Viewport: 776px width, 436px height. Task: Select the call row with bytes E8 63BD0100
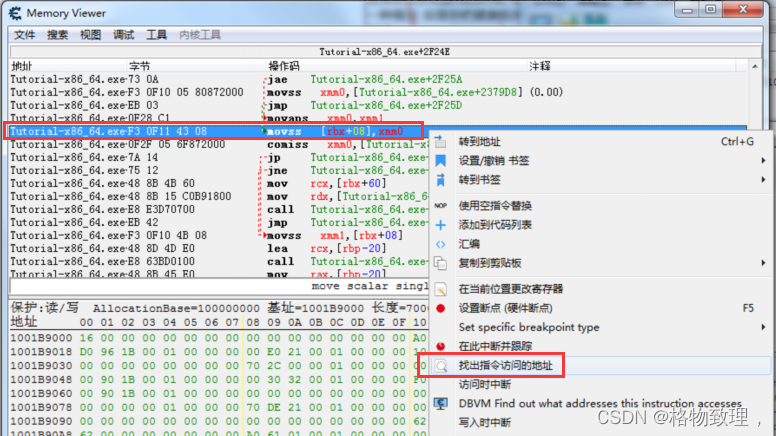point(219,261)
